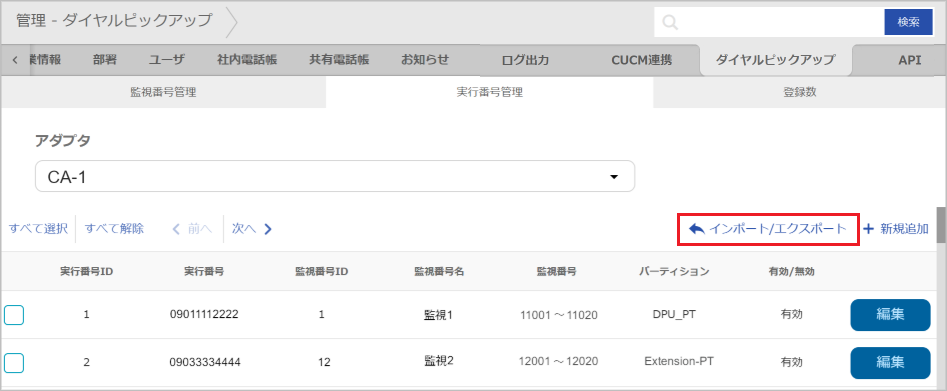Click the 監視番号ID column header
The image size is (947, 391).
(321, 271)
